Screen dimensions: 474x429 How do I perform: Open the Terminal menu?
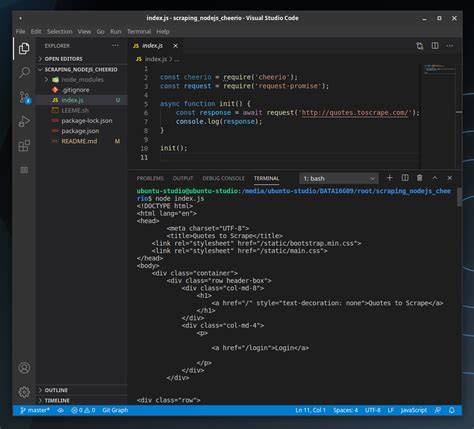139,32
